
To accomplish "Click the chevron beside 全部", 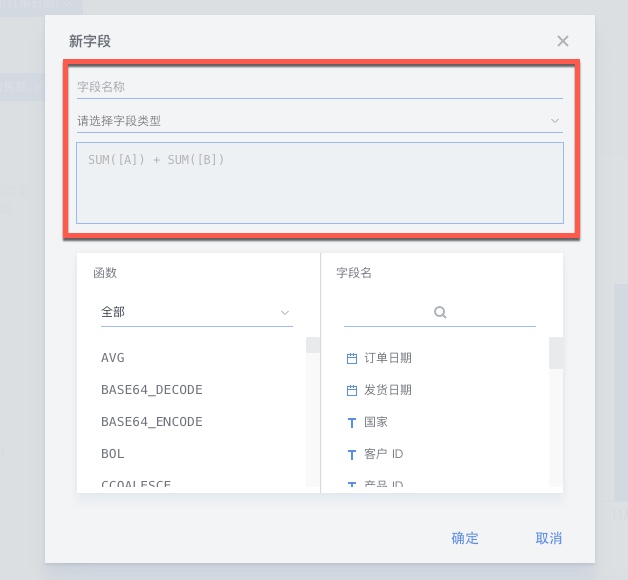I will click(285, 312).
